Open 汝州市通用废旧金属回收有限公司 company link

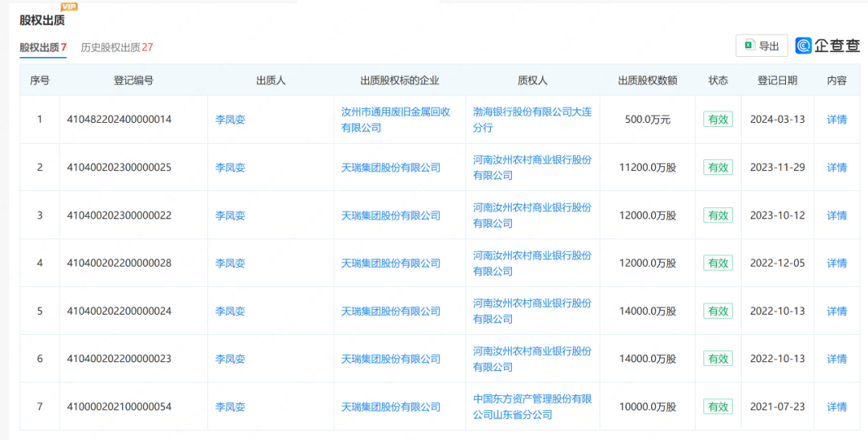(x=395, y=120)
